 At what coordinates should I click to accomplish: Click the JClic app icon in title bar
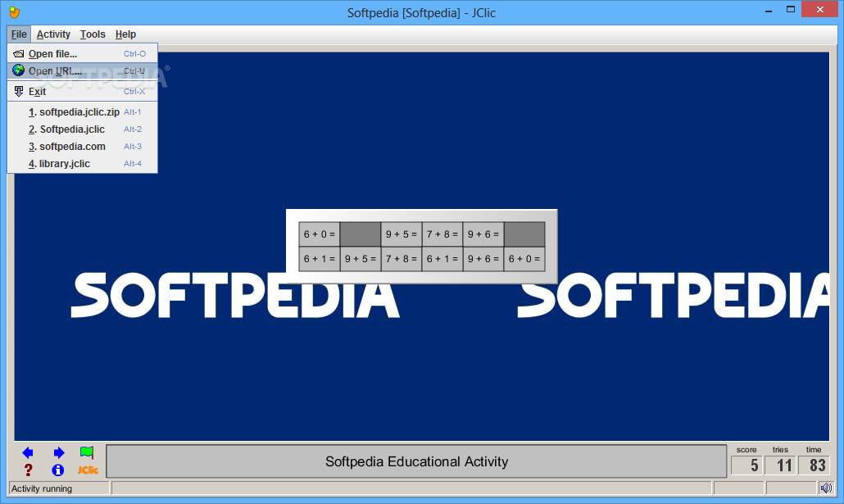pos(15,11)
